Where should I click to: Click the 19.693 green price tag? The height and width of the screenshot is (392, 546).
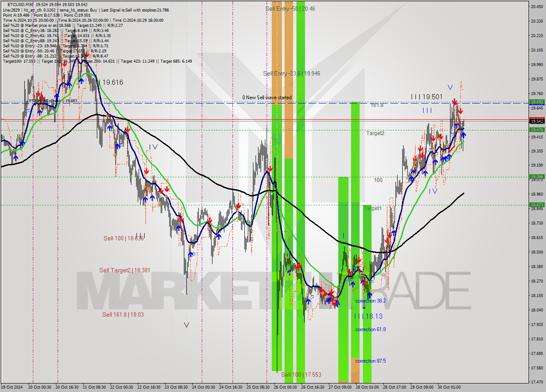(537, 102)
